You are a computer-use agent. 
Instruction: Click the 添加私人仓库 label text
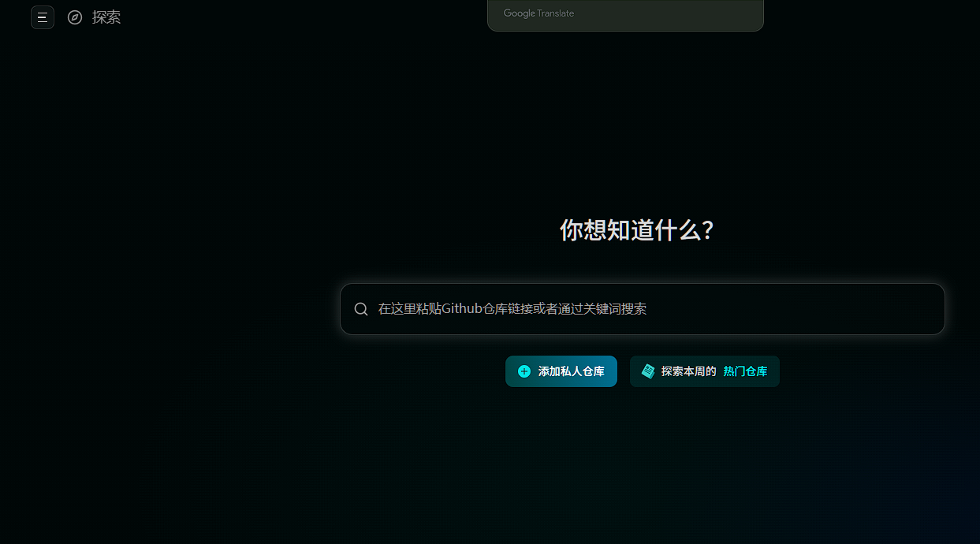click(572, 371)
